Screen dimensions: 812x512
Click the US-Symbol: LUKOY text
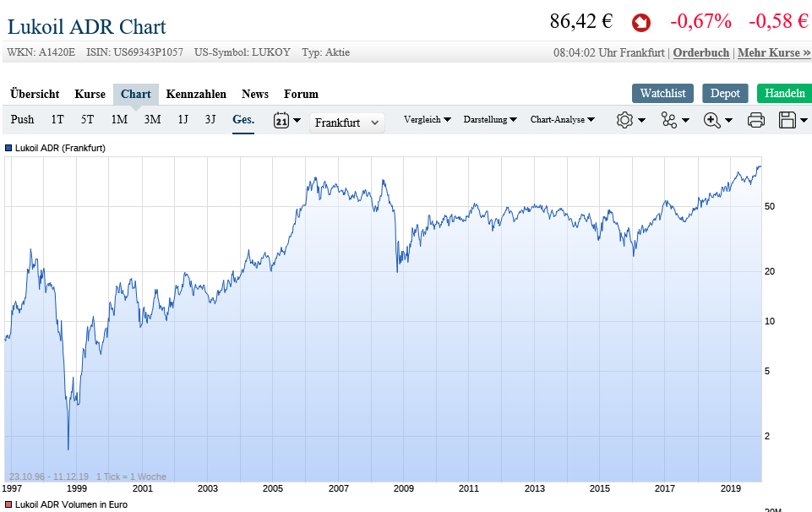coord(243,52)
